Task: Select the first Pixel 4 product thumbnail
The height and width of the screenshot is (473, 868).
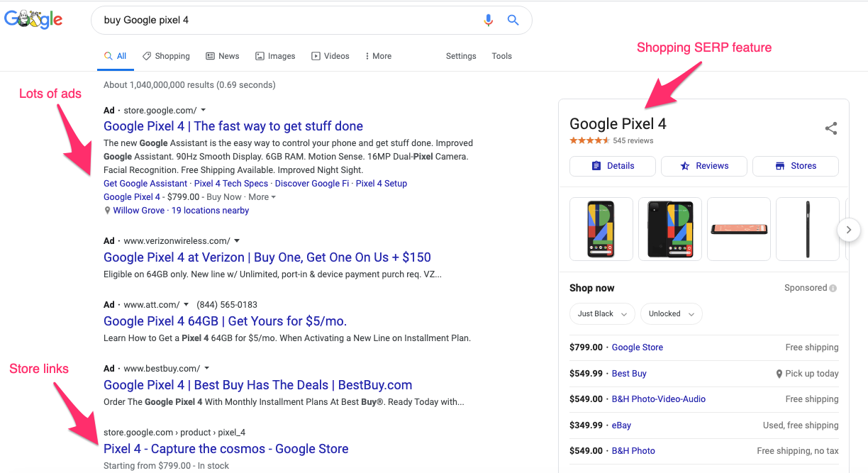Action: (x=601, y=230)
